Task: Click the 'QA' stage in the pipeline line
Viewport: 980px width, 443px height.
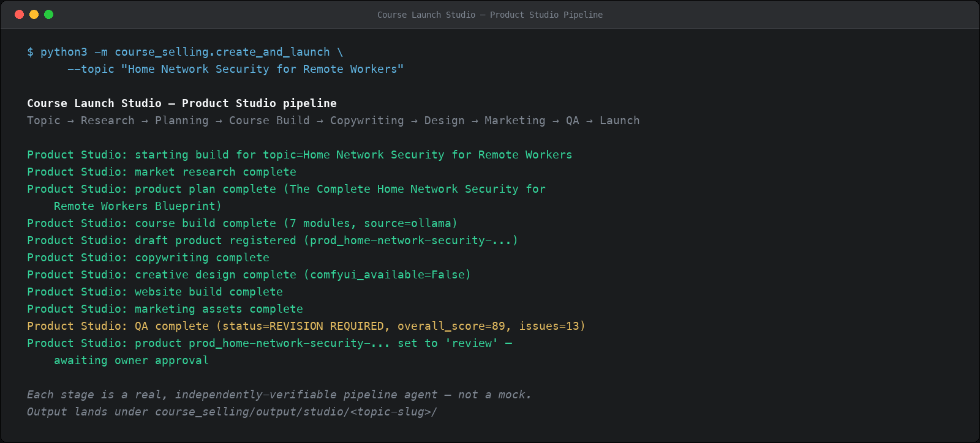Action: pyautogui.click(x=573, y=121)
